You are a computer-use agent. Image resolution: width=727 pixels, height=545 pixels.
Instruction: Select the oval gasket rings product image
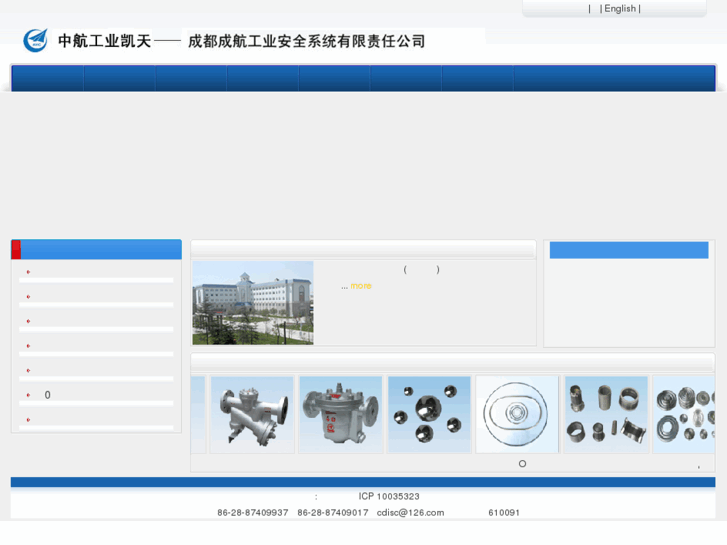click(x=517, y=414)
